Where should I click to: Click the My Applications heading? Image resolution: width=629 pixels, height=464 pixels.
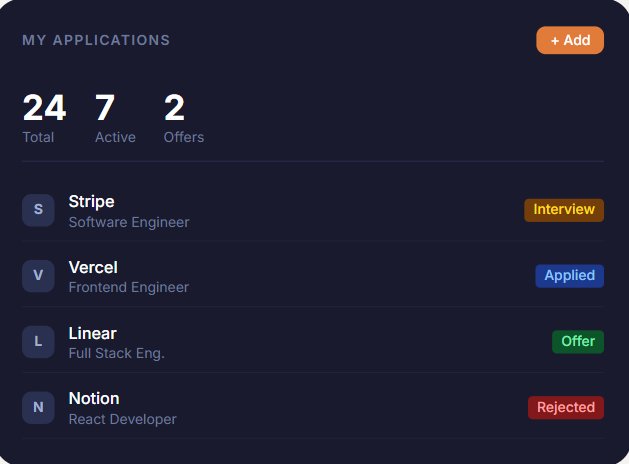click(96, 40)
